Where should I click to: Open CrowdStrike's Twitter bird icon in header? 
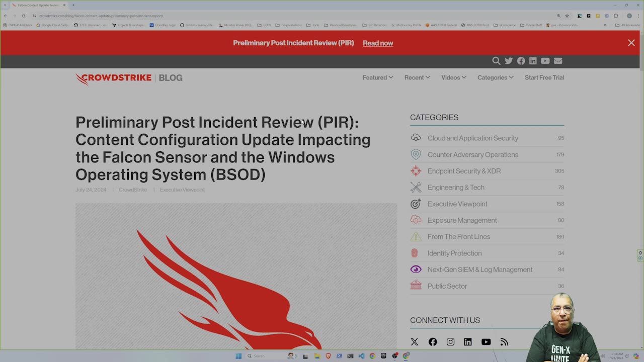pos(509,61)
